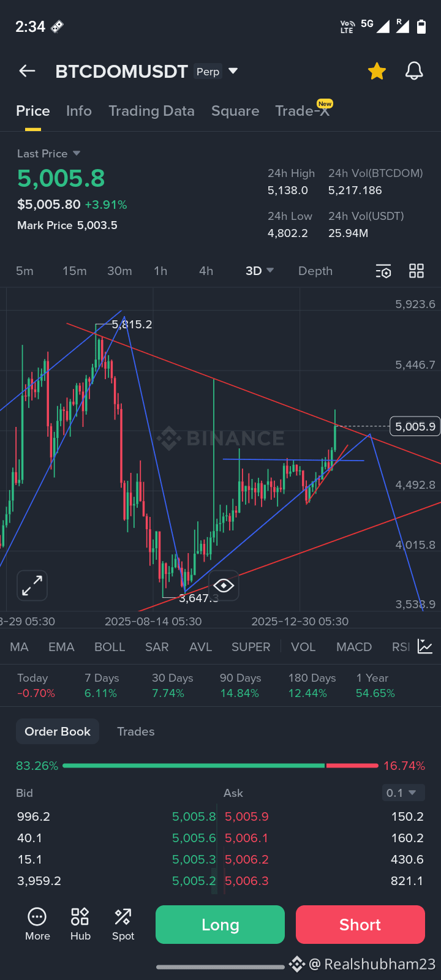This screenshot has width=441, height=980.
Task: Select bid price 5,005.3
Action: coord(194,859)
